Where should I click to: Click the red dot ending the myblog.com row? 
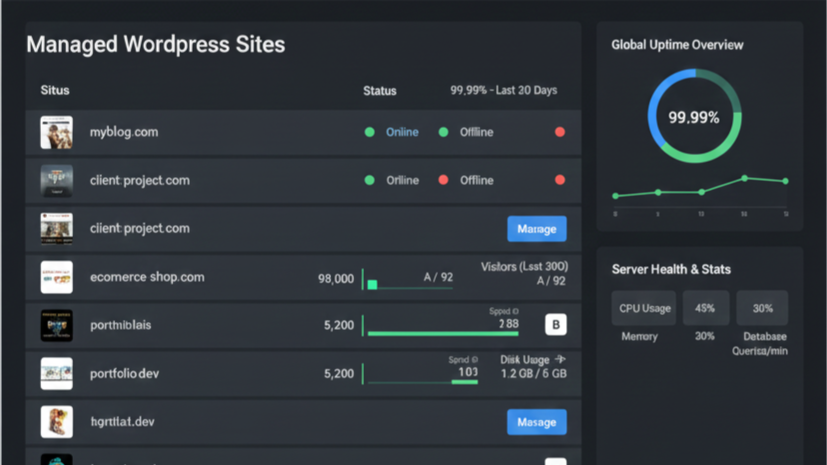coord(560,132)
